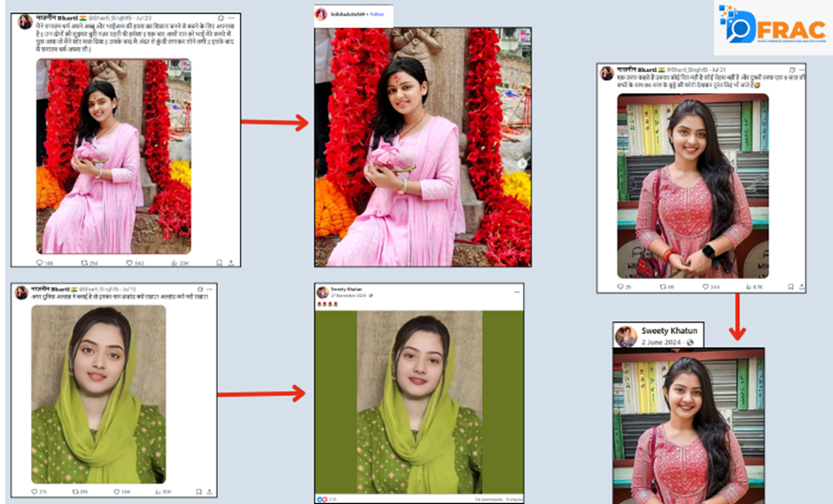Like the tweet with pink saree photo
This screenshot has width=833, height=504.
pos(129,262)
